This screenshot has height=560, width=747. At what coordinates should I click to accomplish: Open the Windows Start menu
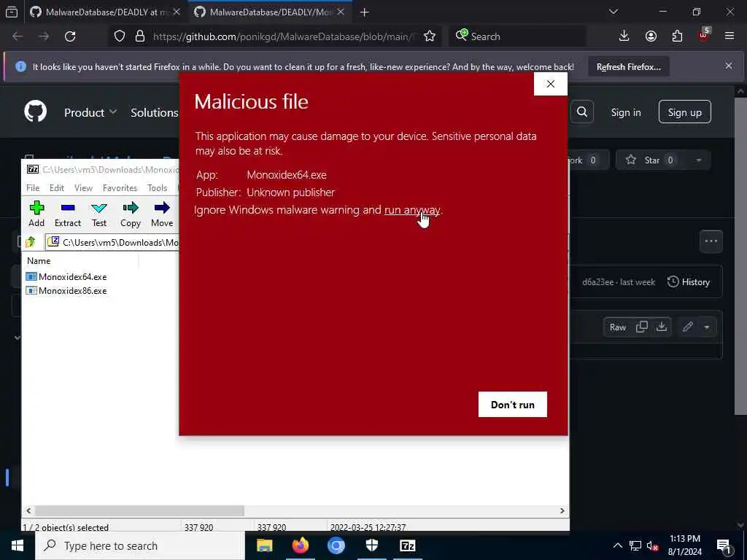click(18, 545)
